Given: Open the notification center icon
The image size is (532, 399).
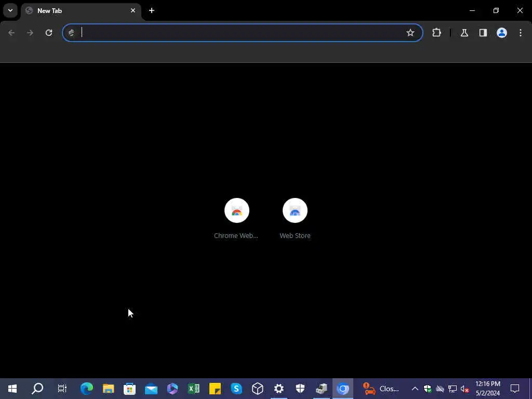Looking at the screenshot, I should [515, 389].
